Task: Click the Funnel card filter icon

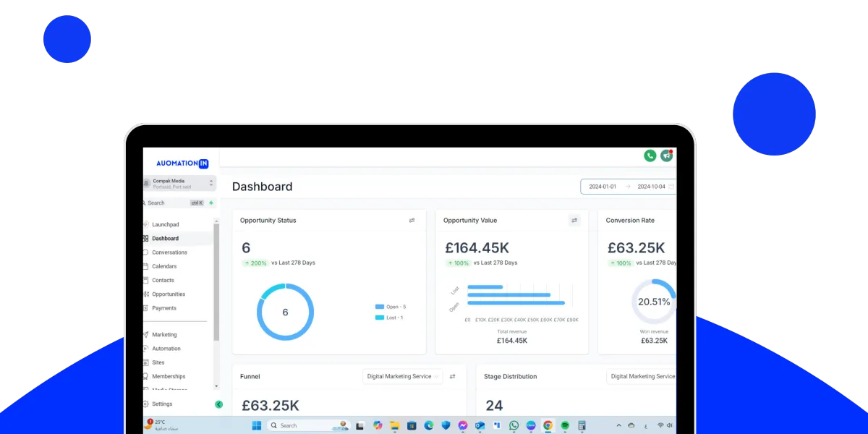Action: (x=453, y=376)
